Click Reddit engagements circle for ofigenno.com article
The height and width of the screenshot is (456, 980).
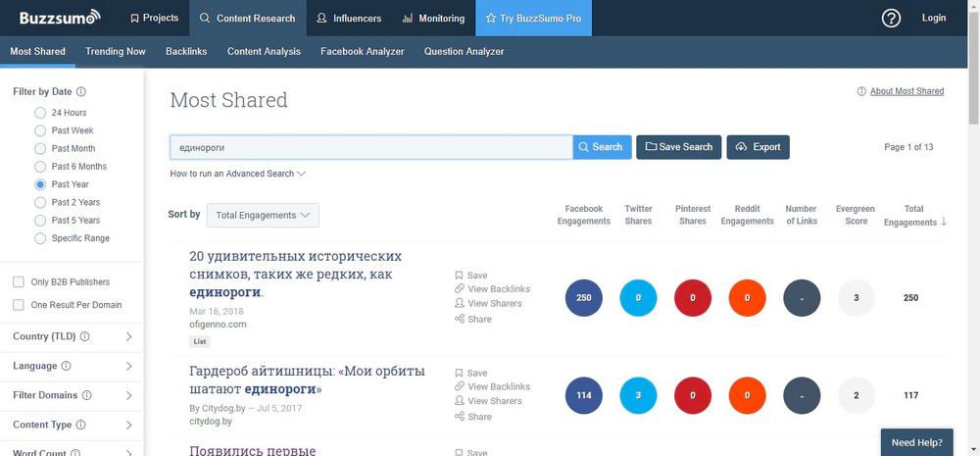click(x=748, y=298)
